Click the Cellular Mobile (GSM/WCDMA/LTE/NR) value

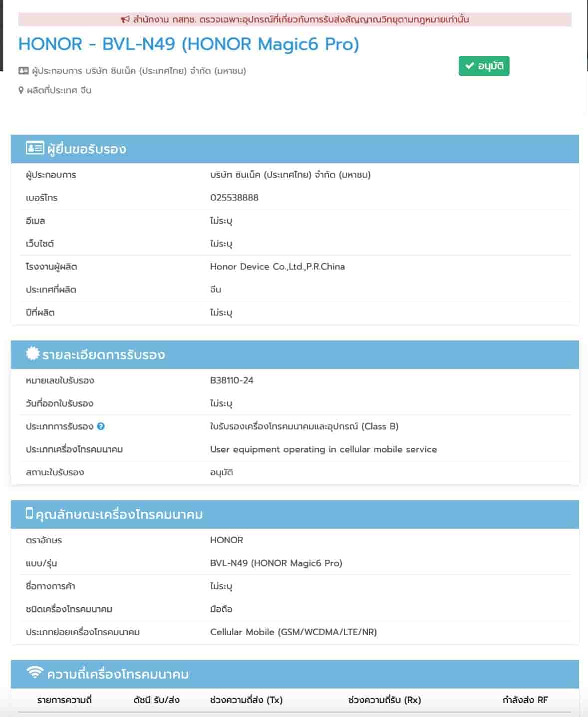[294, 632]
